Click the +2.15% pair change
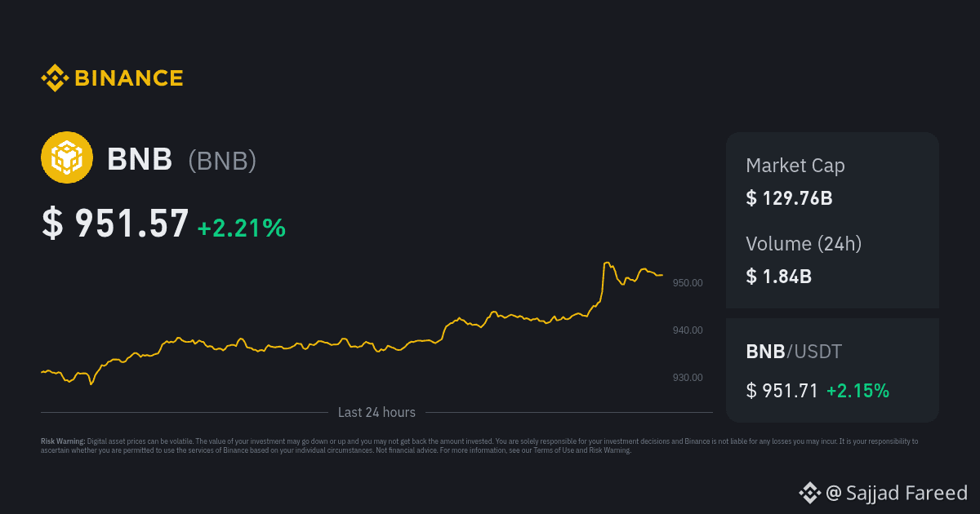This screenshot has width=980, height=514. pyautogui.click(x=857, y=391)
